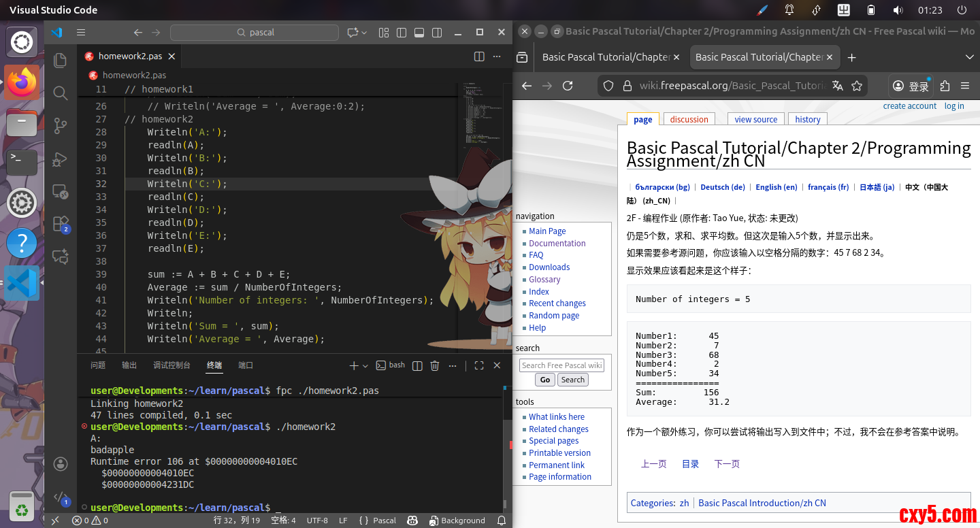Open the Extensions view
The image size is (980, 528).
coord(61,224)
